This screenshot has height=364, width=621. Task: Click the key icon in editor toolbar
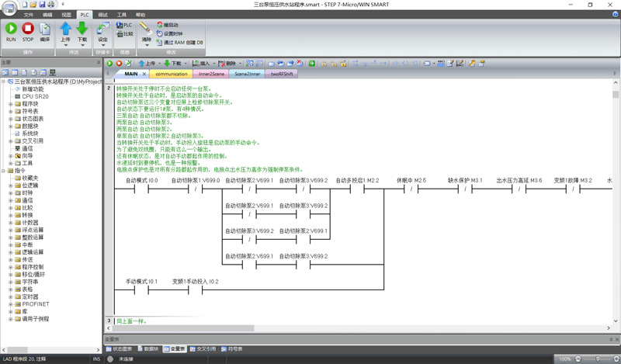click(472, 64)
